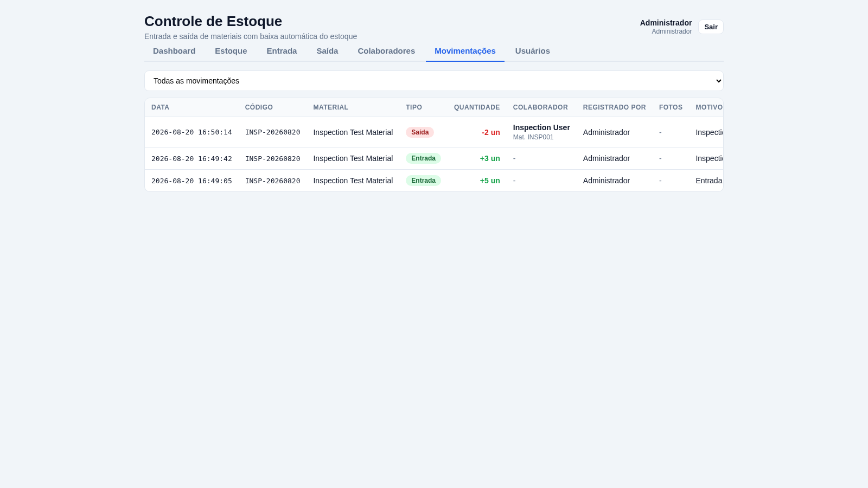This screenshot has height=488, width=868.
Task: Click Inspection Test Material in the +5 un row
Action: (x=353, y=181)
